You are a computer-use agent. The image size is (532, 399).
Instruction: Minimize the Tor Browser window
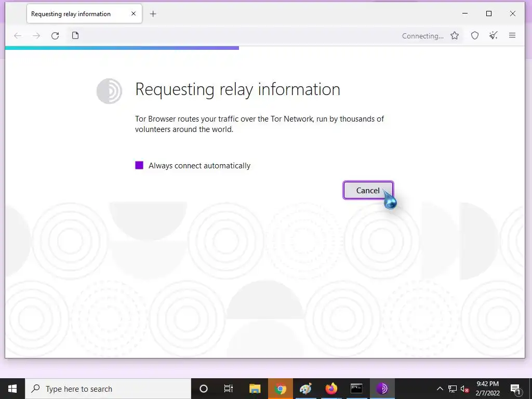tap(465, 14)
